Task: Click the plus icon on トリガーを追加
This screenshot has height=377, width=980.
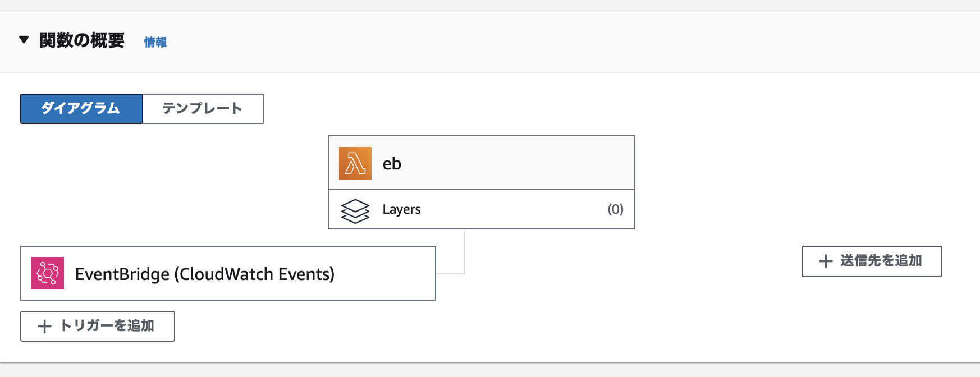Action: click(x=44, y=327)
